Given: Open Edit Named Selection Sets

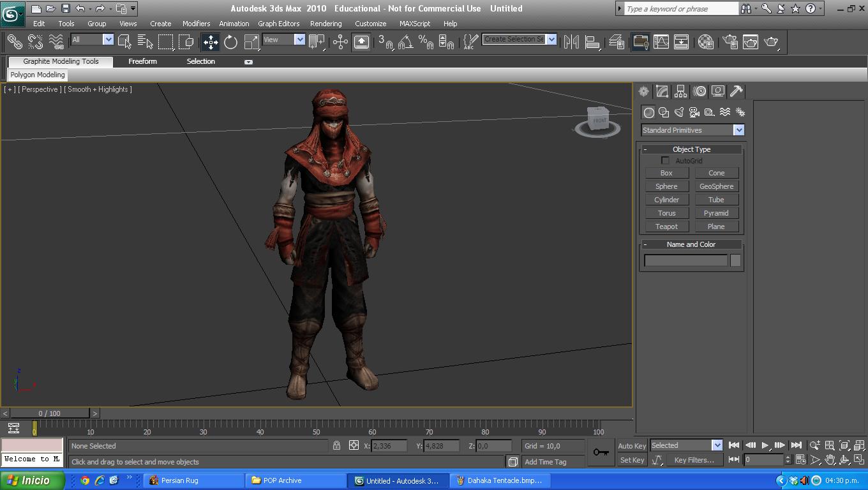Looking at the screenshot, I should [471, 42].
